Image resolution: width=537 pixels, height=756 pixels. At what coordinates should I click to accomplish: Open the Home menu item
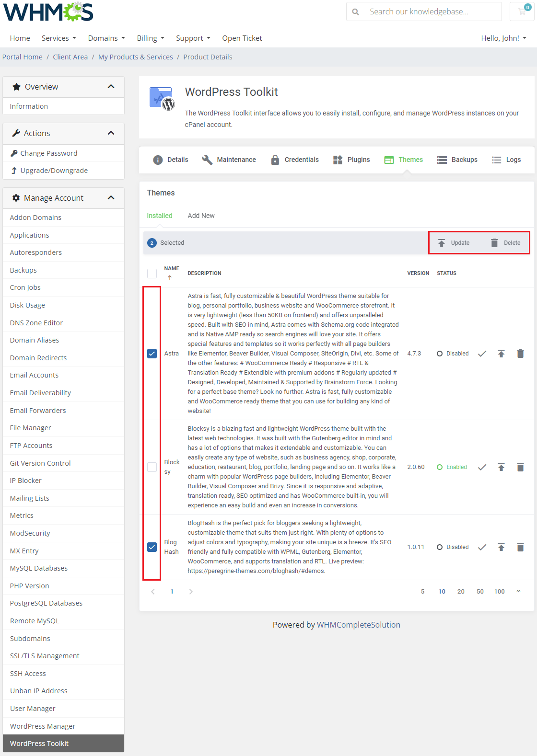click(x=20, y=38)
